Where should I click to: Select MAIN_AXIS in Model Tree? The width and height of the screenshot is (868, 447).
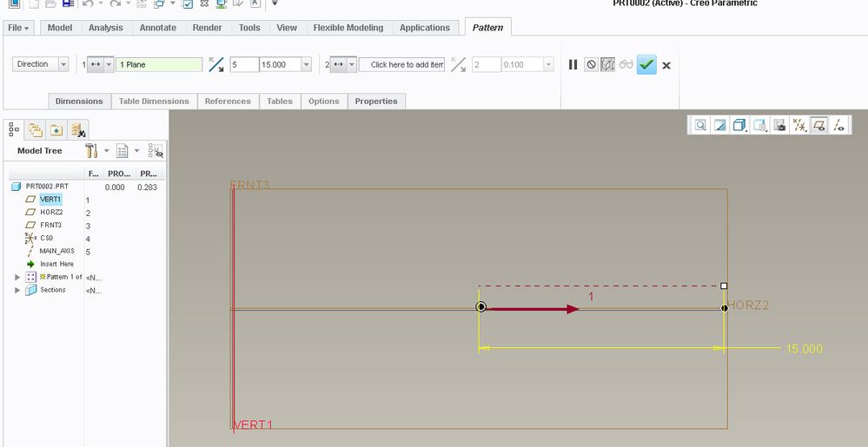56,251
